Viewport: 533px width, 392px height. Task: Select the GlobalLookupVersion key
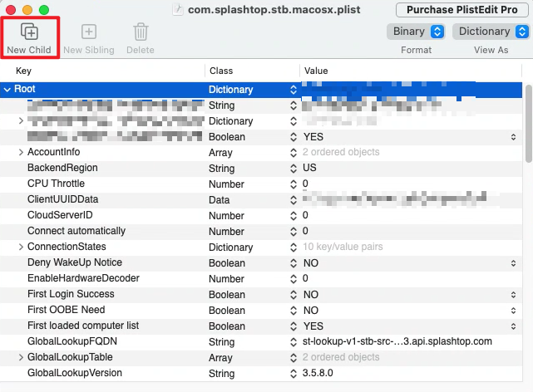click(x=75, y=373)
